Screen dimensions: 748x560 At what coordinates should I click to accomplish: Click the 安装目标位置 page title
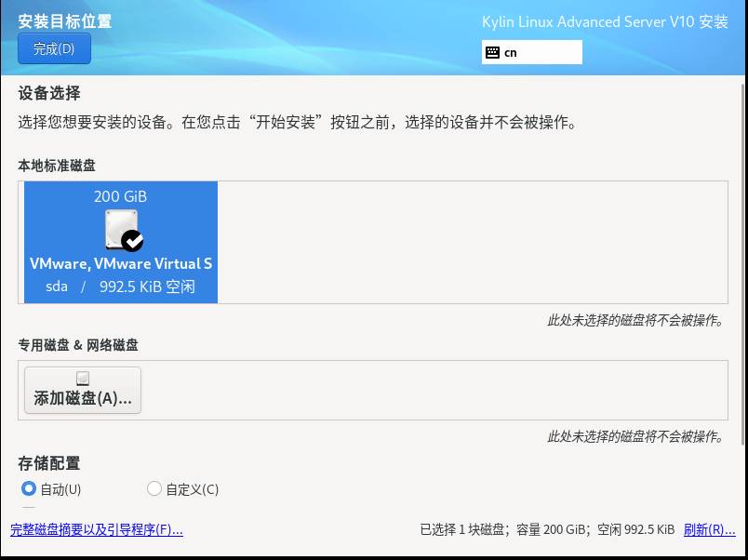65,21
